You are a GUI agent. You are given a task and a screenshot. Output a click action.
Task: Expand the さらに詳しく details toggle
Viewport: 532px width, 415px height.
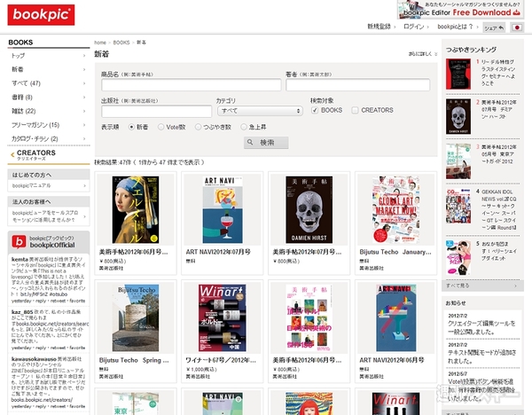pos(422,54)
